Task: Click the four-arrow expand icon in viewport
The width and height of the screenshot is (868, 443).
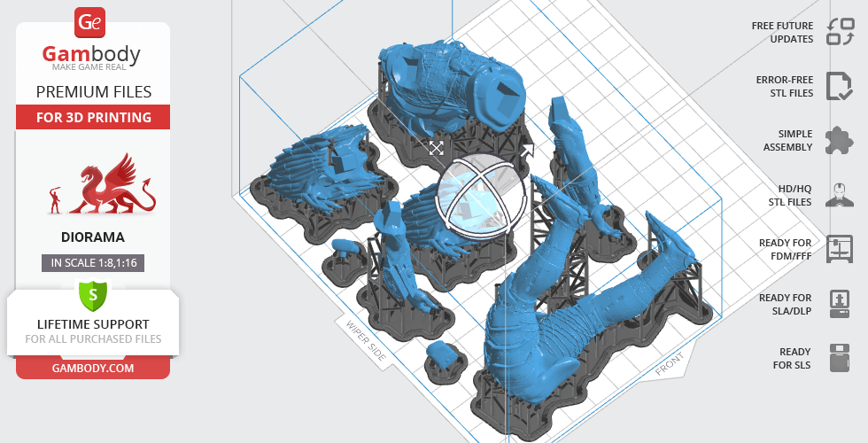Action: click(436, 148)
